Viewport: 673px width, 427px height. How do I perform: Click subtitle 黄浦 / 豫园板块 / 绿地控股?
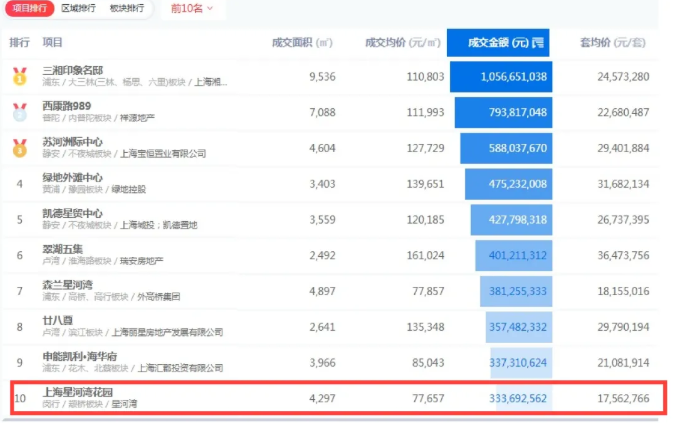(x=94, y=189)
